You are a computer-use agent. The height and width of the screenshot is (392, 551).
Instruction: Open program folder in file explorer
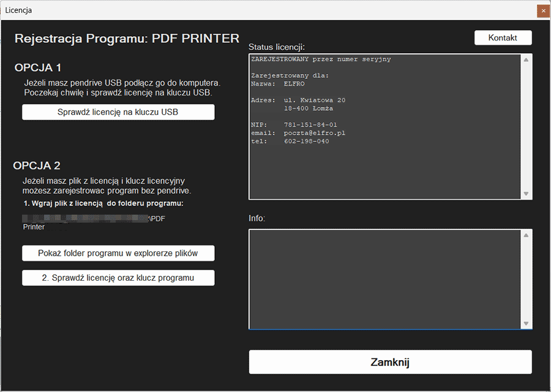click(118, 253)
